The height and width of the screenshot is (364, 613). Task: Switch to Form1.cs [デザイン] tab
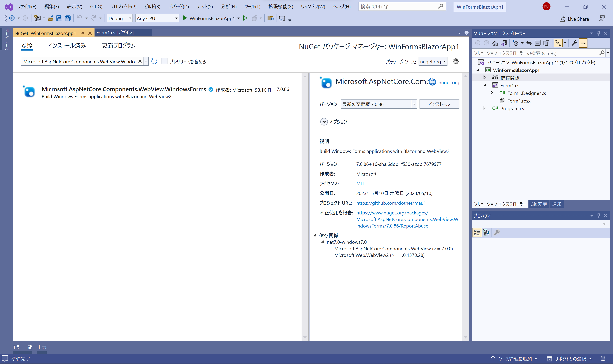point(115,33)
